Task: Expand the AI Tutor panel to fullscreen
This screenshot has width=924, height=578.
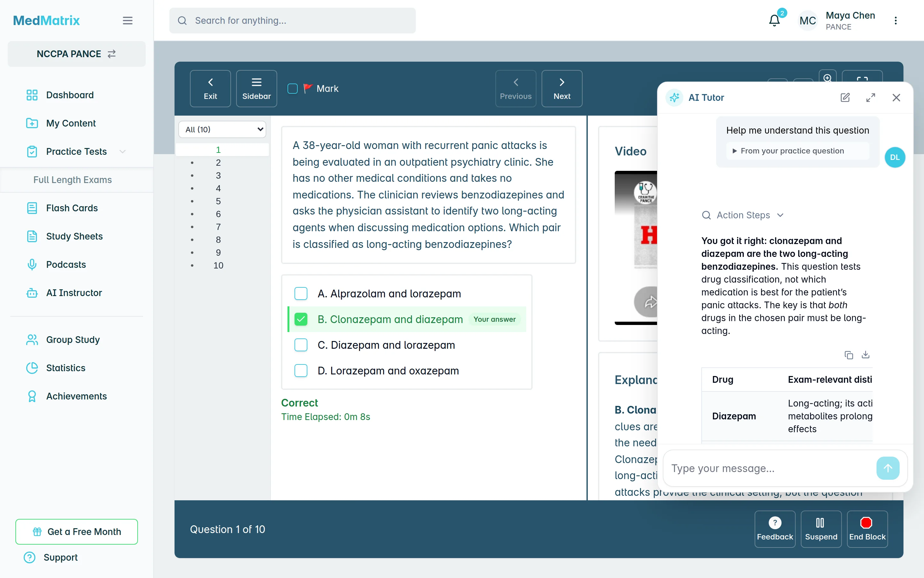Action: pyautogui.click(x=870, y=98)
